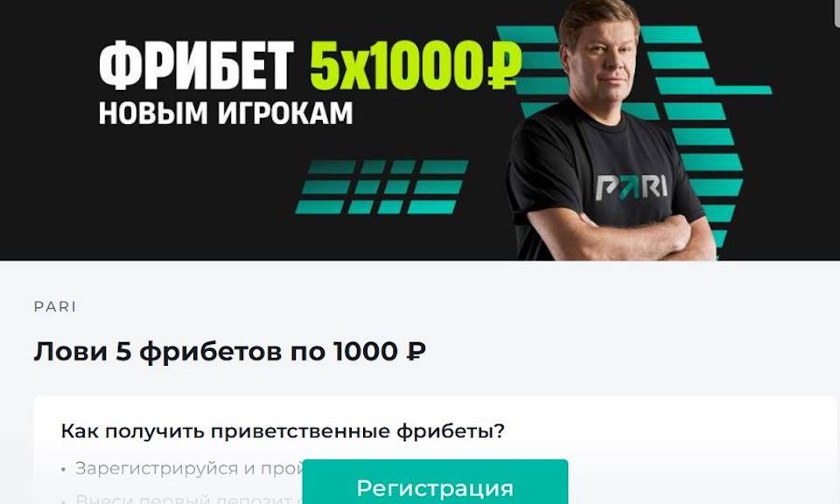
Task: Click the bullet dot before Зарегистрируйся
Action: coord(63,470)
